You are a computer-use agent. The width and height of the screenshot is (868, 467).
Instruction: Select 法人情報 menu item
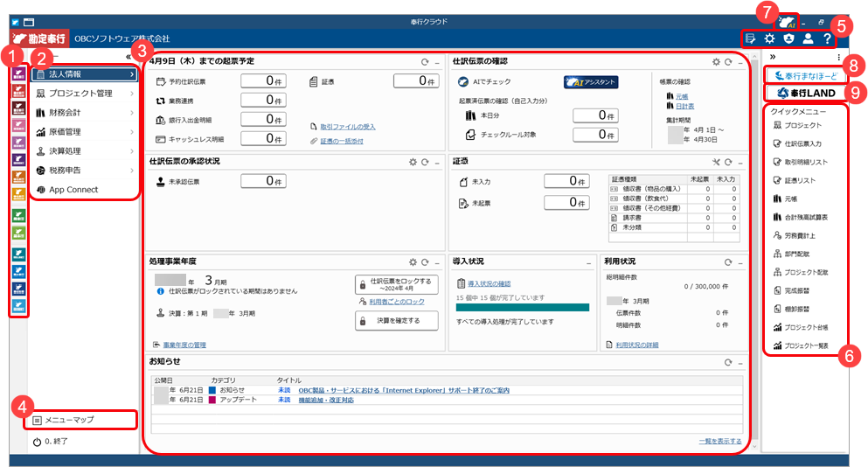pyautogui.click(x=84, y=74)
